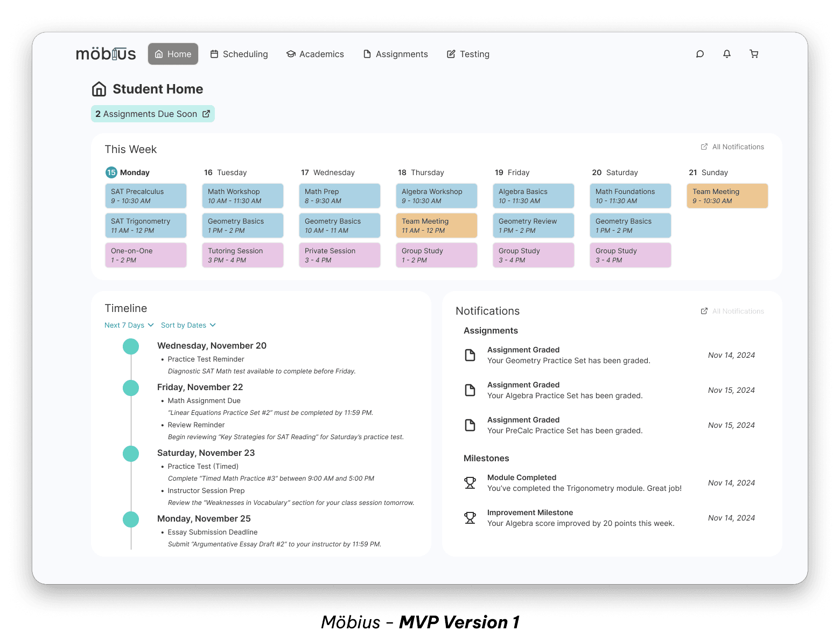This screenshot has width=840, height=638.
Task: Open the 2 Assignments Due Soon link
Action: pyautogui.click(x=153, y=114)
